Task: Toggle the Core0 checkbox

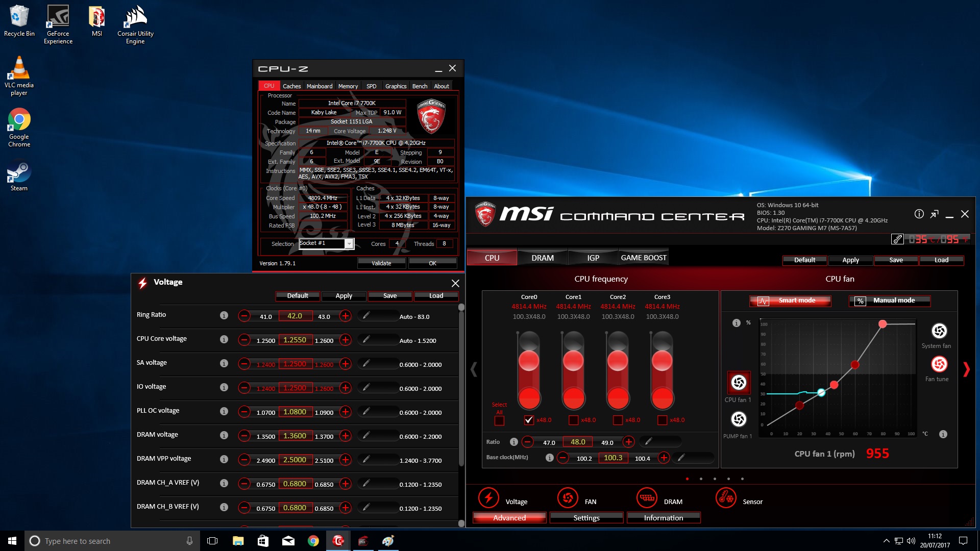Action: tap(529, 420)
